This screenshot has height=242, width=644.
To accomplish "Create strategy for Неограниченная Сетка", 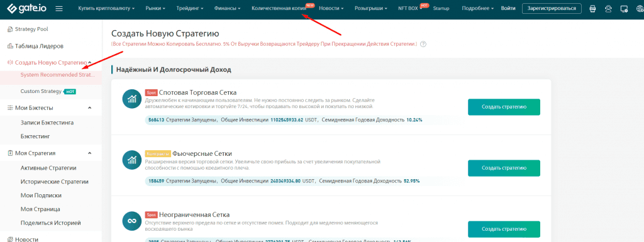I will pyautogui.click(x=504, y=229).
